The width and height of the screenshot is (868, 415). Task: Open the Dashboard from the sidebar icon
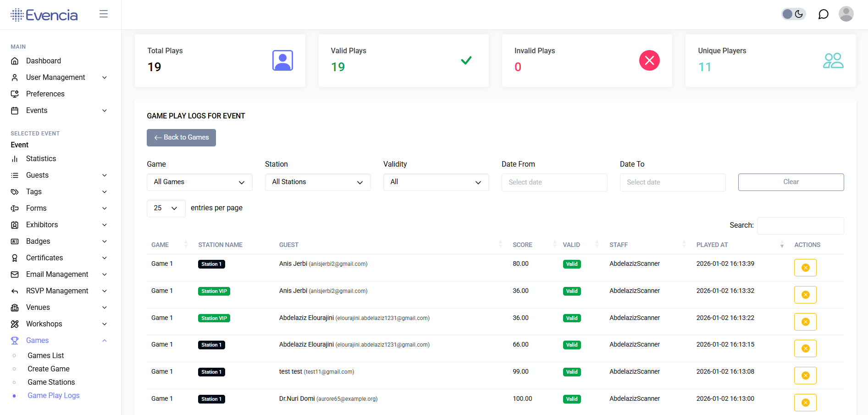point(15,61)
